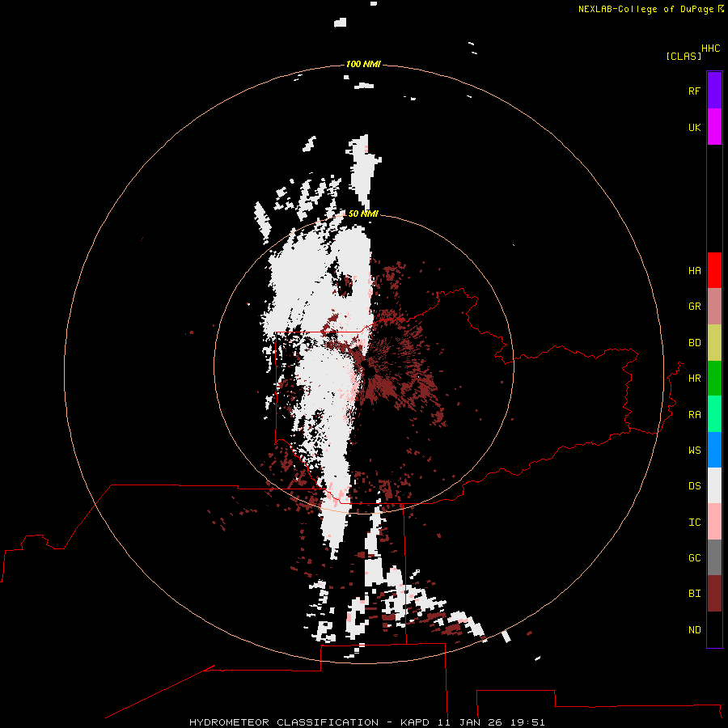Click the DS legend label
Image resolution: width=728 pixels, height=728 pixels.
(x=694, y=486)
